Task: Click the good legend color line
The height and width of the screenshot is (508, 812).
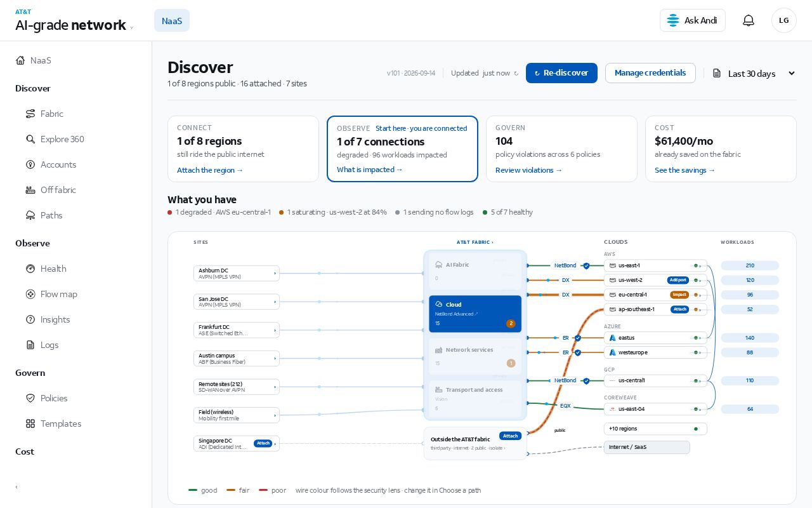Action: pyautogui.click(x=193, y=490)
